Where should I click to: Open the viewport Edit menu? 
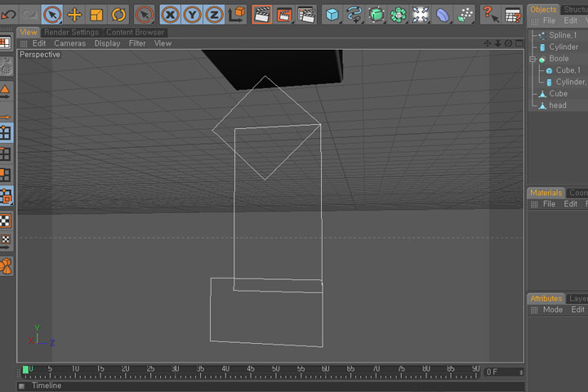[39, 43]
